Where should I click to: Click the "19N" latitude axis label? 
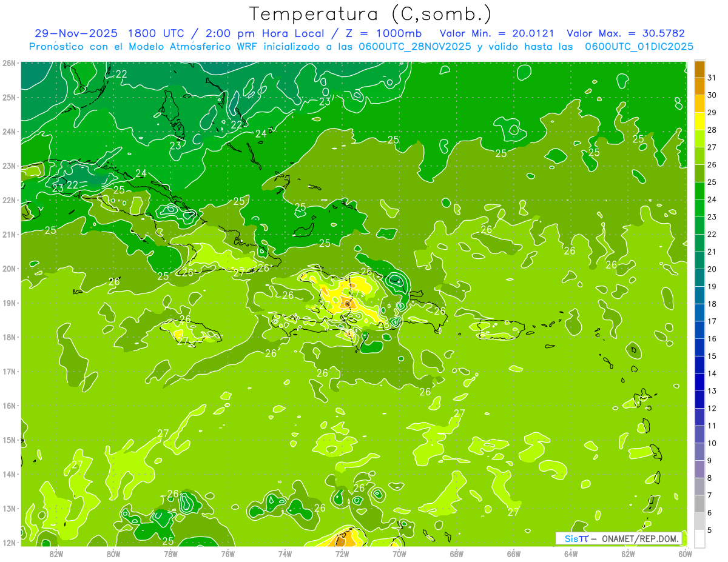click(x=8, y=303)
